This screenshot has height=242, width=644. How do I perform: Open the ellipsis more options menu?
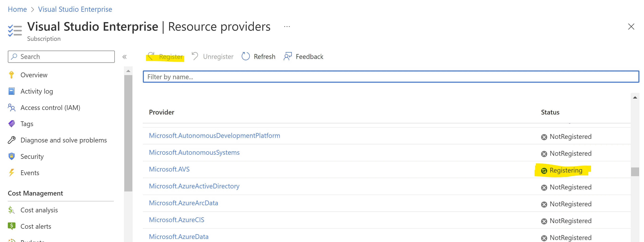coord(287,27)
